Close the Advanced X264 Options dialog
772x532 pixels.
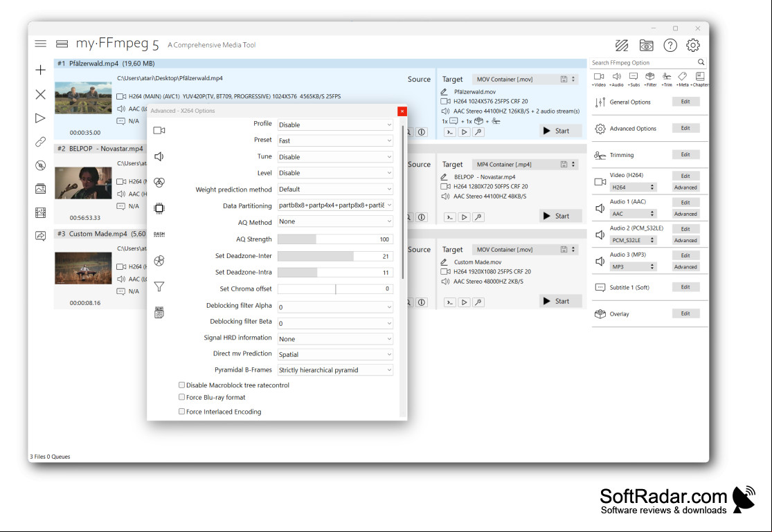(402, 111)
